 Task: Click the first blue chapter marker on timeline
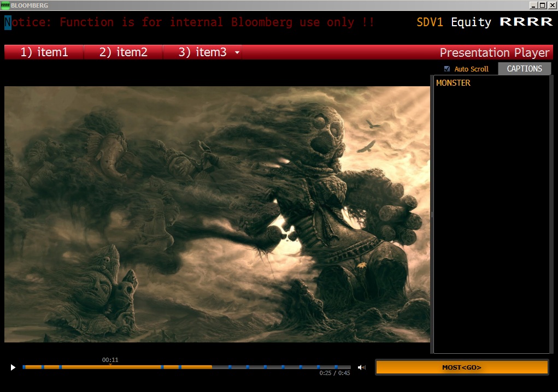pos(24,367)
